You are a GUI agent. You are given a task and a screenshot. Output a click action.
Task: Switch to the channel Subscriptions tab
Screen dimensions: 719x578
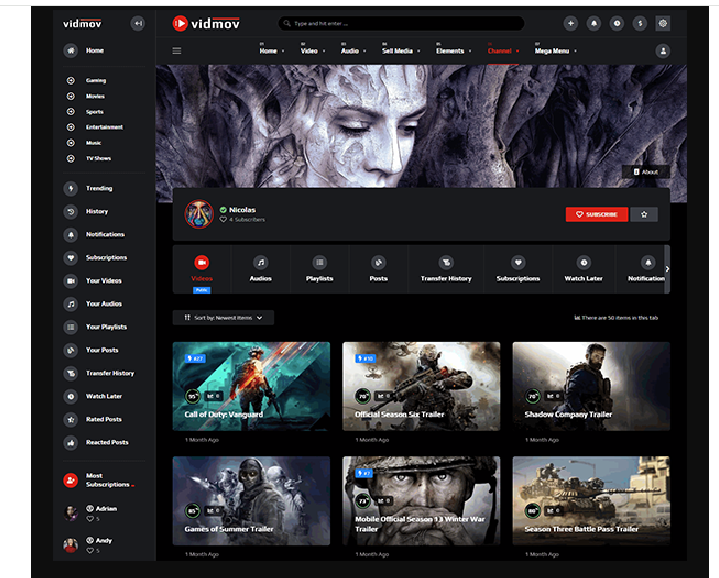pos(518,269)
